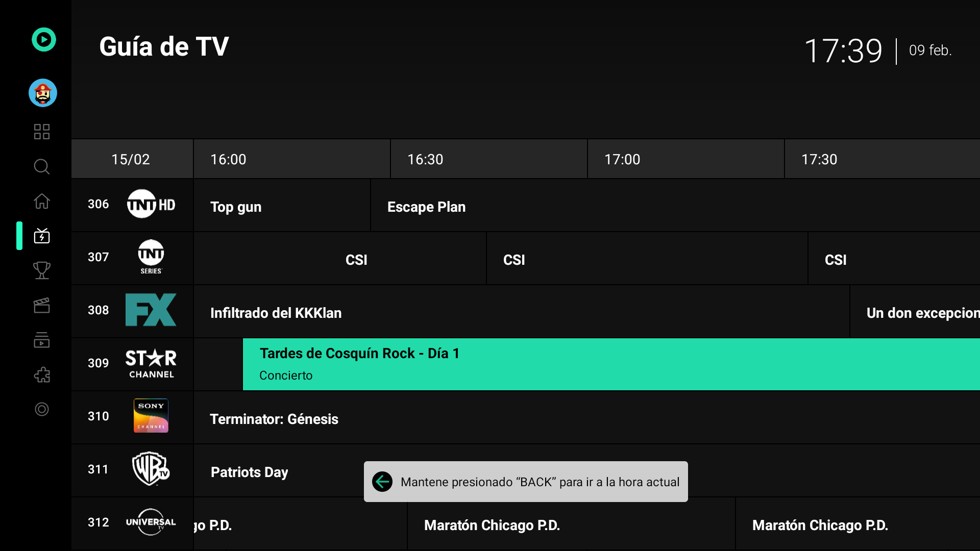Open the user profile avatar
This screenshot has height=551, width=980.
point(43,93)
